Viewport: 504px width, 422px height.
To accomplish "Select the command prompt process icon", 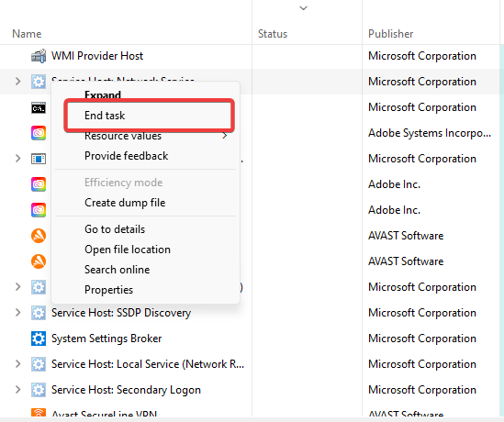I will 39,108.
